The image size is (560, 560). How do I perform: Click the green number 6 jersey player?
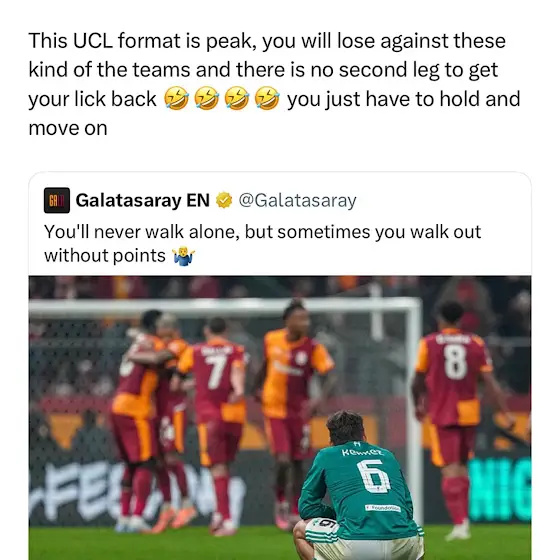(x=358, y=486)
